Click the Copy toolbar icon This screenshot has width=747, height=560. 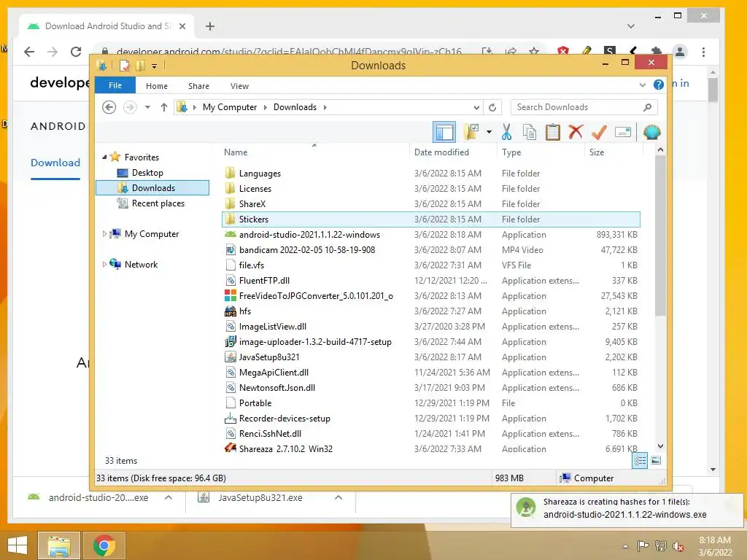coord(530,132)
